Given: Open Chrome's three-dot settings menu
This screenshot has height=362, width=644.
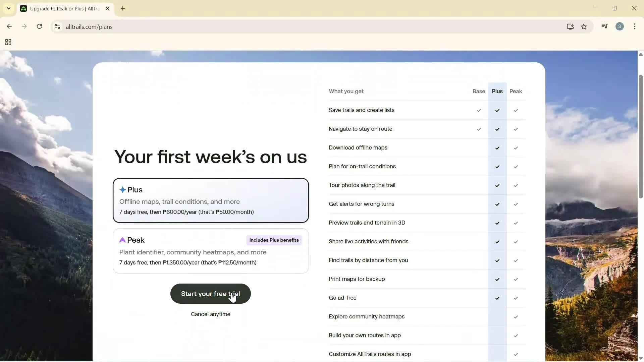Looking at the screenshot, I should pyautogui.click(x=635, y=26).
